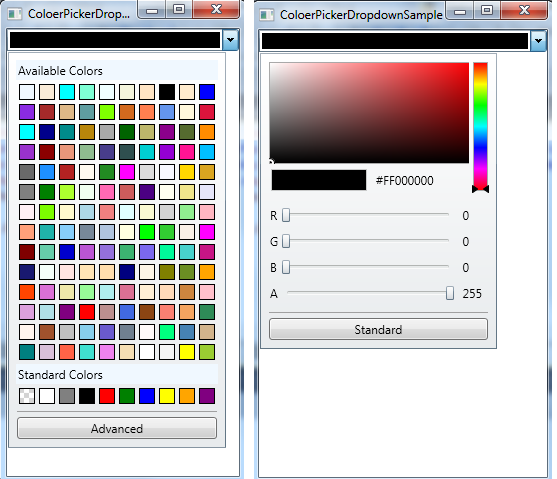Pick the white swatch in Standard Colors

[47, 396]
